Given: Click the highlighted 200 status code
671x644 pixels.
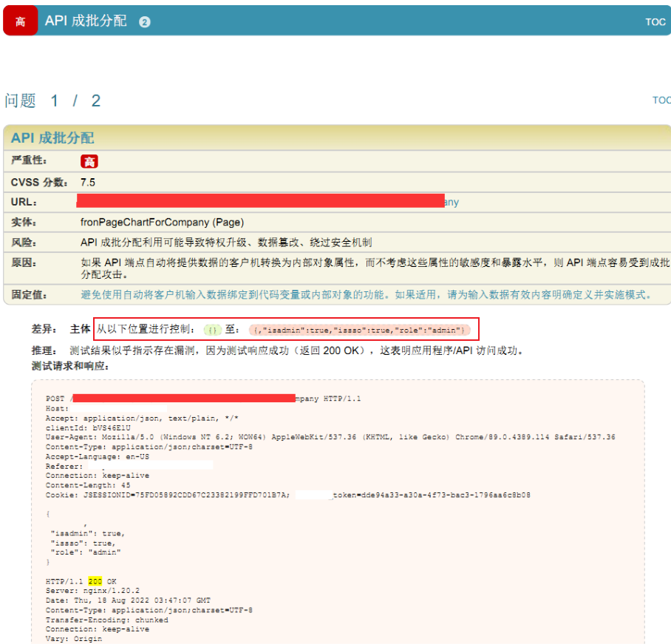Looking at the screenshot, I should [95, 581].
